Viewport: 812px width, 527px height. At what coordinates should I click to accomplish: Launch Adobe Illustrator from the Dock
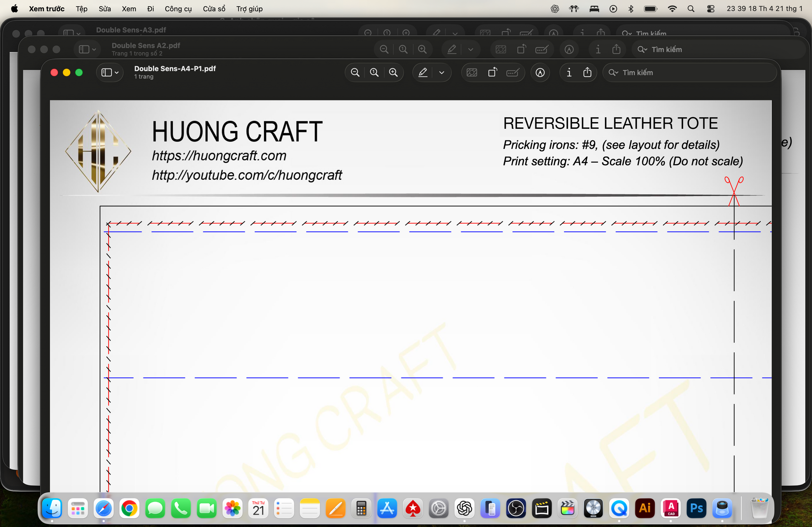645,508
